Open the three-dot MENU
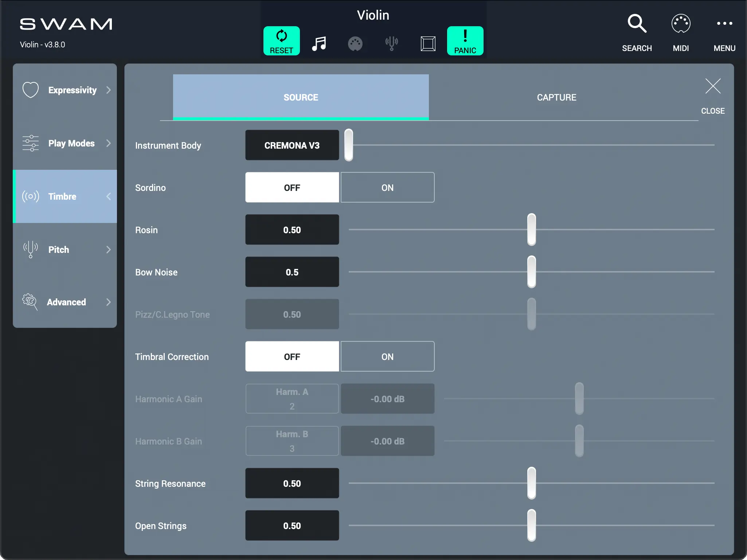Screen dimensions: 747x560 pyautogui.click(x=724, y=24)
